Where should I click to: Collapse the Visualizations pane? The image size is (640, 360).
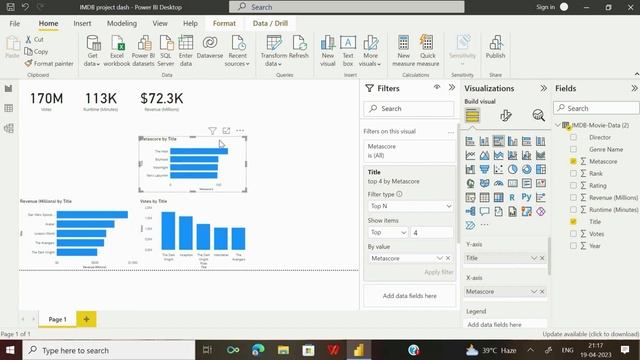544,88
